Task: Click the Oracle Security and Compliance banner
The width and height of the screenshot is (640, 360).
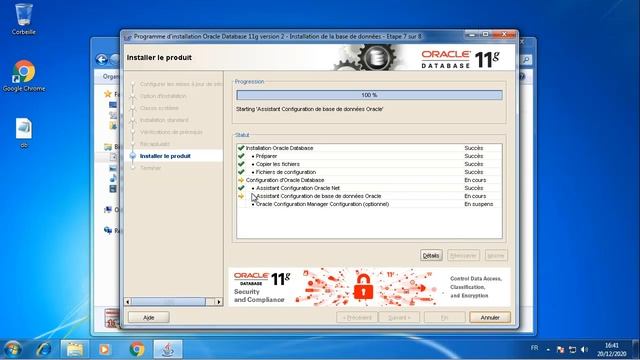Action: 369,287
